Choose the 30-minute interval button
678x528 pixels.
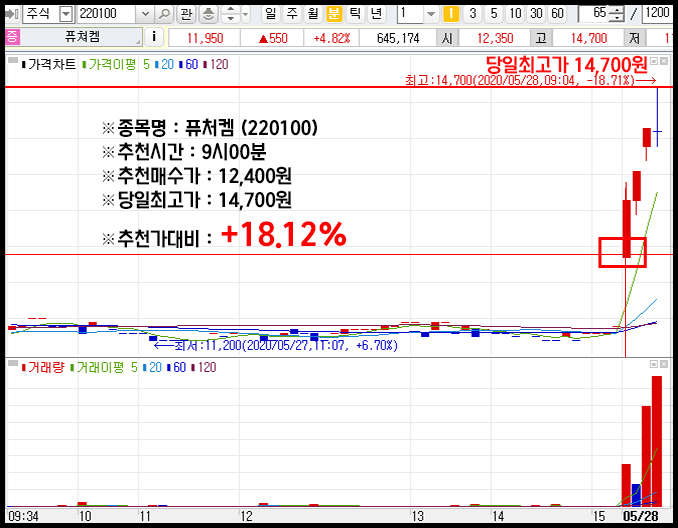(x=536, y=14)
